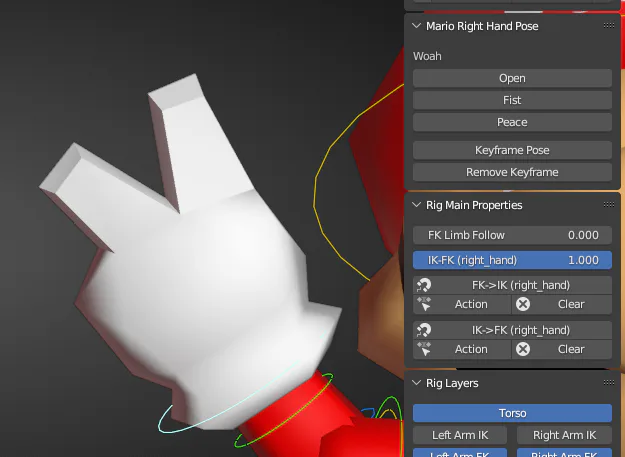Apply the Fist hand pose
Viewport: 625px width, 457px height.
click(512, 100)
